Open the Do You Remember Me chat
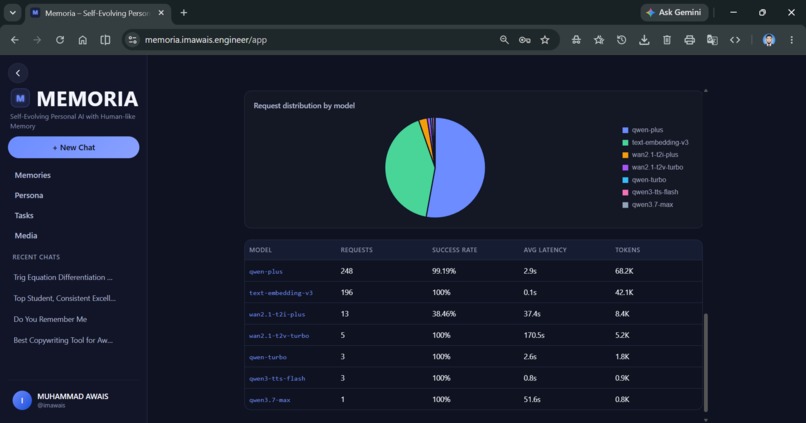Image resolution: width=806 pixels, height=423 pixels. pyautogui.click(x=50, y=319)
